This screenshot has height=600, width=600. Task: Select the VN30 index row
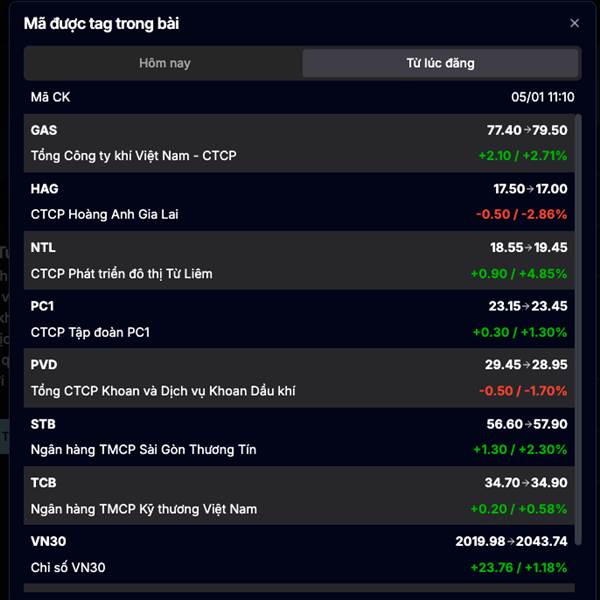click(x=300, y=554)
